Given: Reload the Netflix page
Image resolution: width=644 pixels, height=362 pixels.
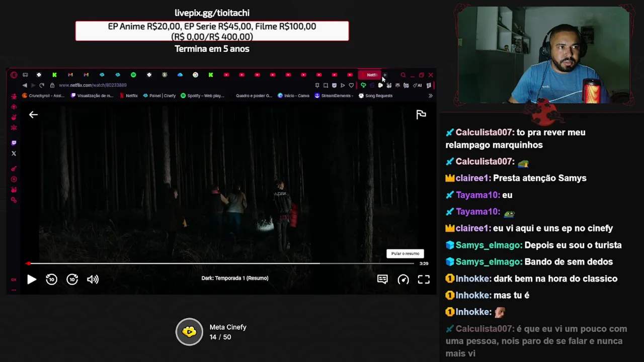Looking at the screenshot, I should pos(42,85).
